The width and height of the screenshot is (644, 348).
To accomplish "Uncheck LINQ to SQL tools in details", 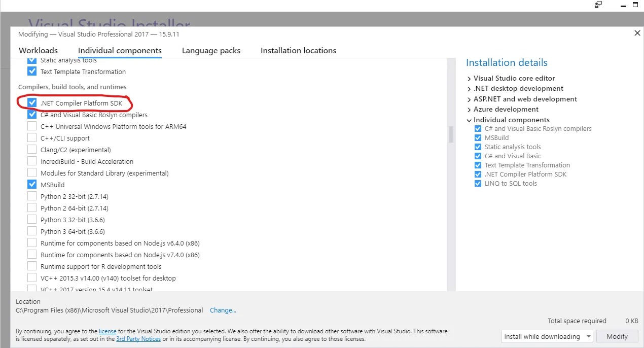I will pyautogui.click(x=478, y=184).
